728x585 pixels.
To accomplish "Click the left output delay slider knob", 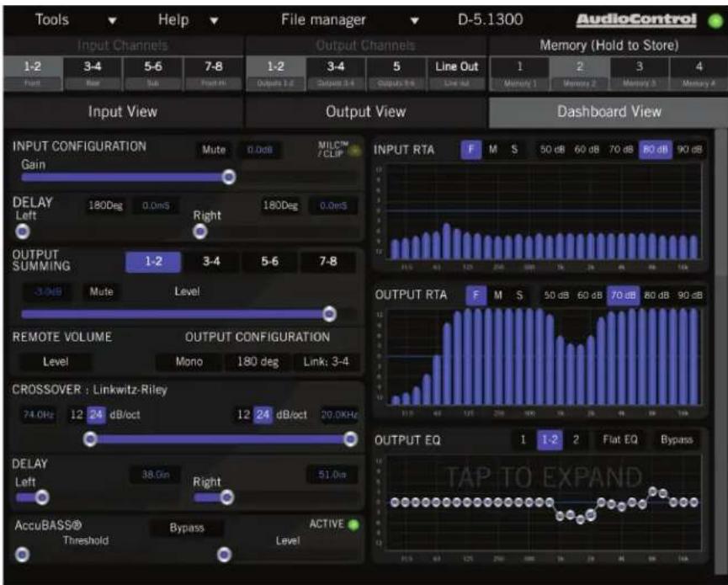I will click(42, 497).
